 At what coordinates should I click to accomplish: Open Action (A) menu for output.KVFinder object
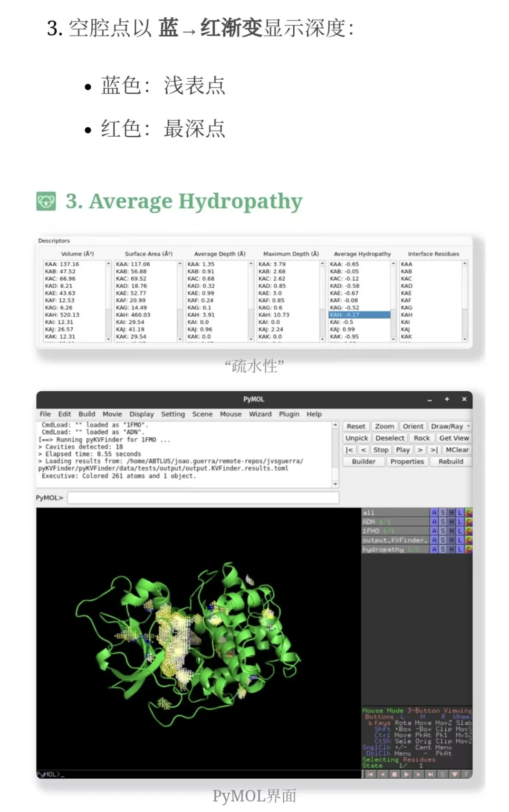pos(434,540)
